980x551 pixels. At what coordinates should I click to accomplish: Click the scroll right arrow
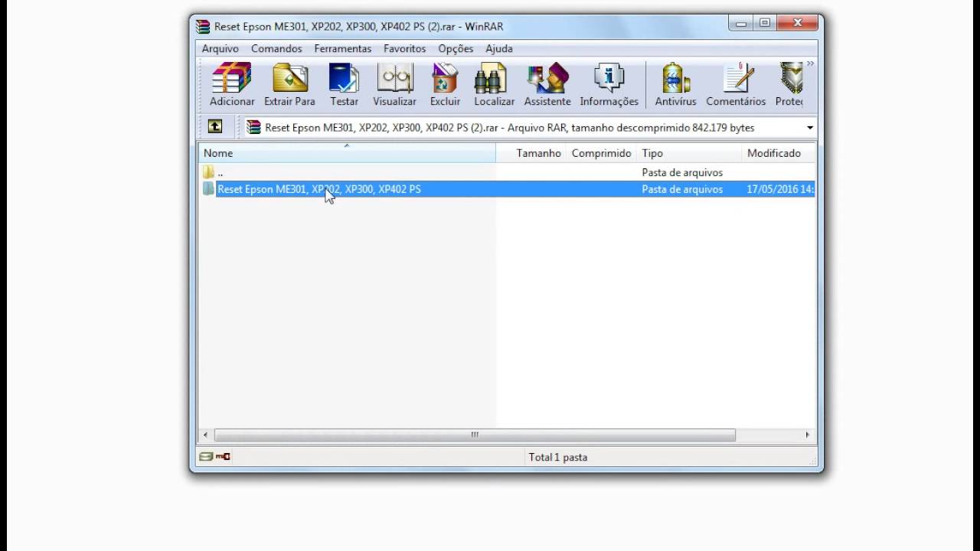point(807,435)
